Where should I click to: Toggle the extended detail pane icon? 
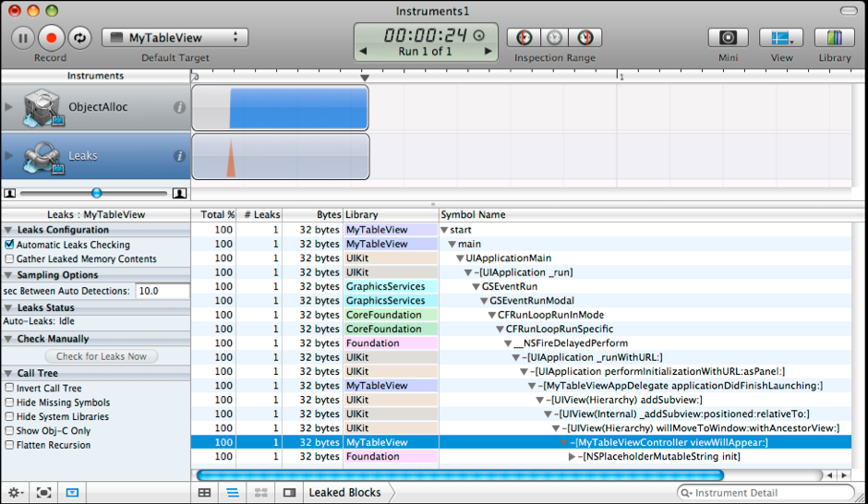click(x=72, y=492)
